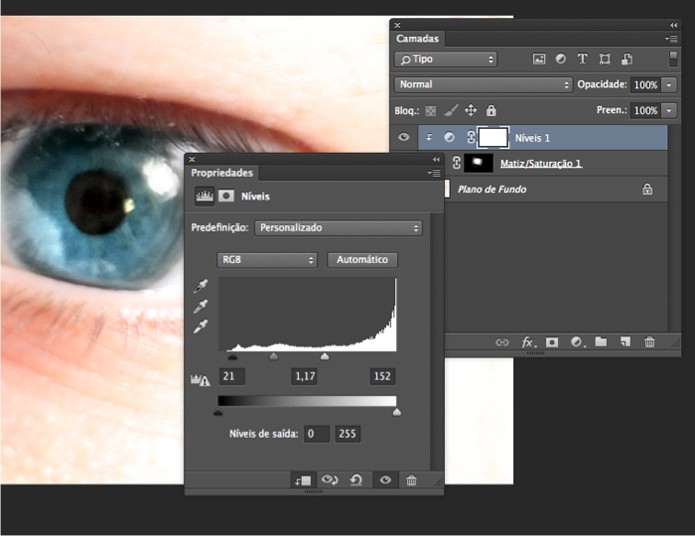This screenshot has width=695, height=536.
Task: Create a new group with folder icon
Action: coord(601,342)
